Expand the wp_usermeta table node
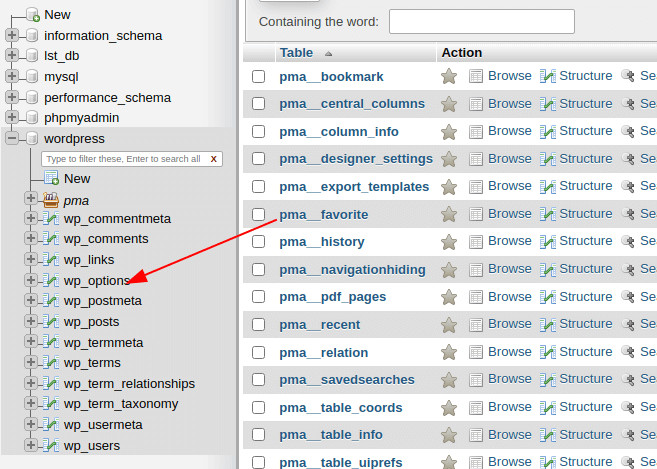657x469 pixels. (x=31, y=424)
